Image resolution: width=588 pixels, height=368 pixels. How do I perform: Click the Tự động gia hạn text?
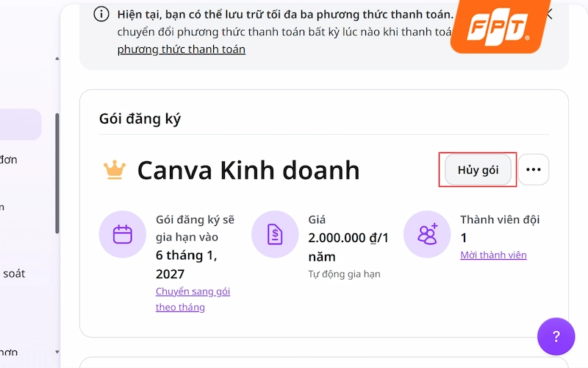tap(344, 274)
